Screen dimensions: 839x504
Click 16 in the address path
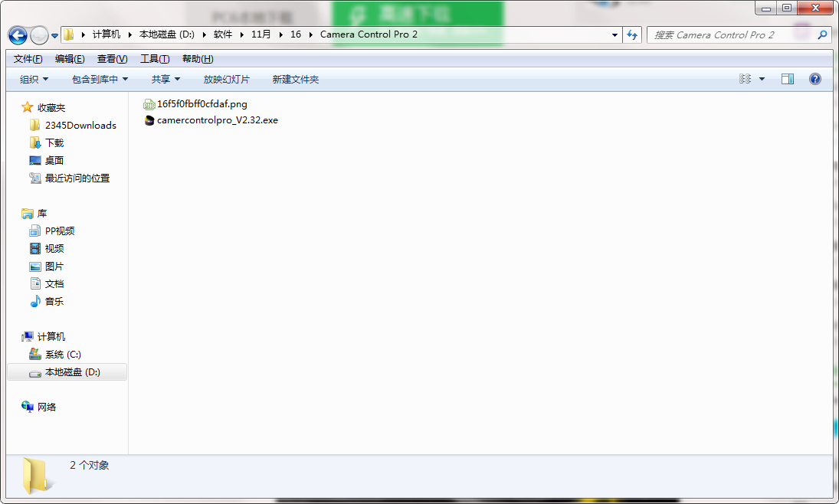tap(295, 34)
